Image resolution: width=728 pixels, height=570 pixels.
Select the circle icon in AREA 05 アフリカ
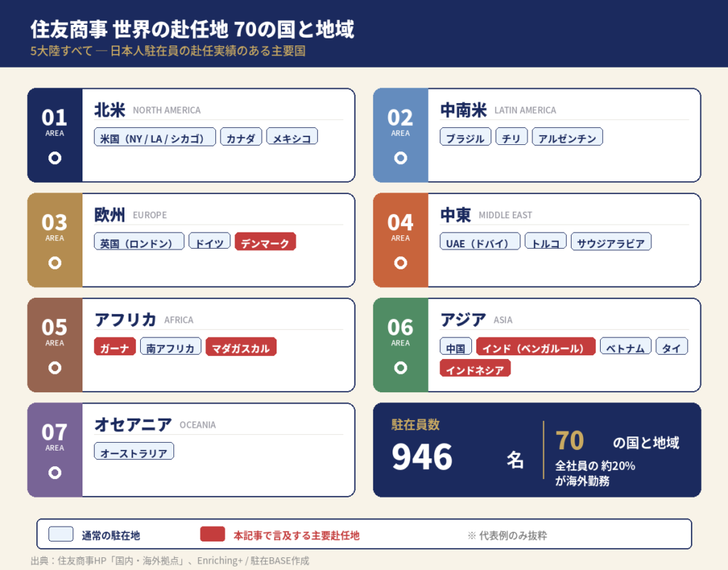(55, 368)
